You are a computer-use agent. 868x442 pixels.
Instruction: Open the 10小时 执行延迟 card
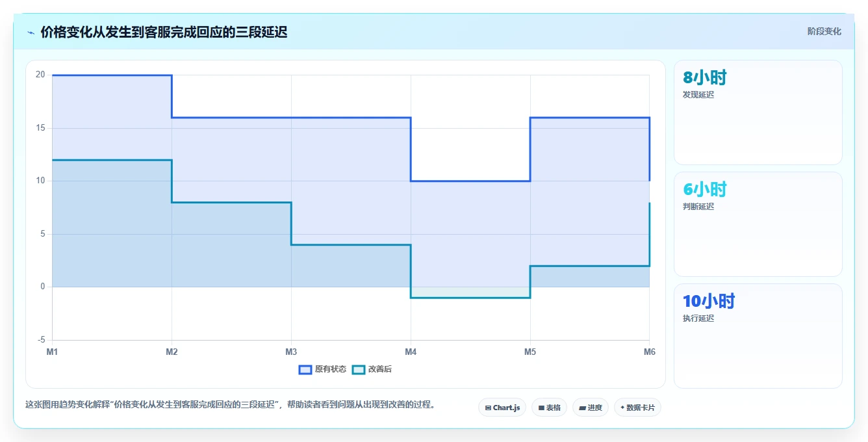(758, 336)
